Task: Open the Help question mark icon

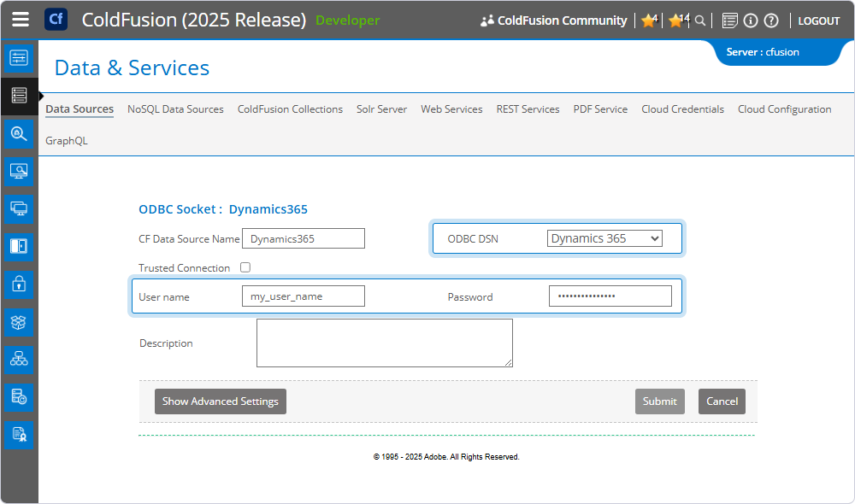Action: 770,20
